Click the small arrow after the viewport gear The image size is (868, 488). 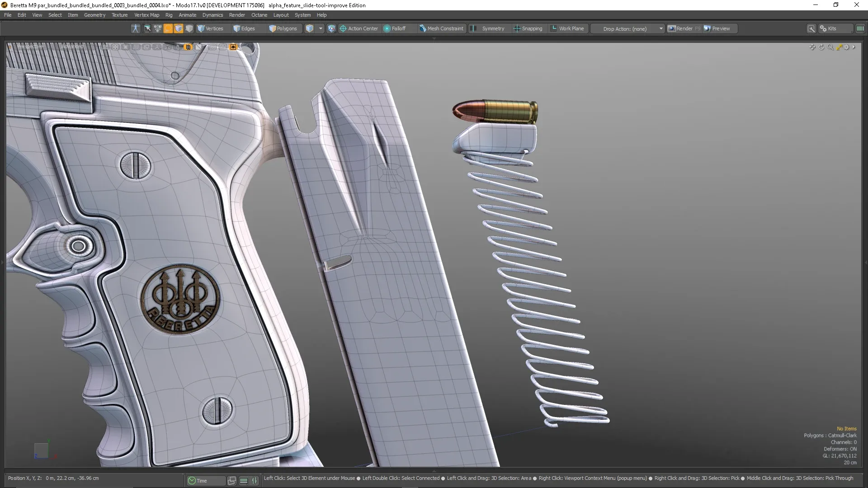(x=854, y=47)
